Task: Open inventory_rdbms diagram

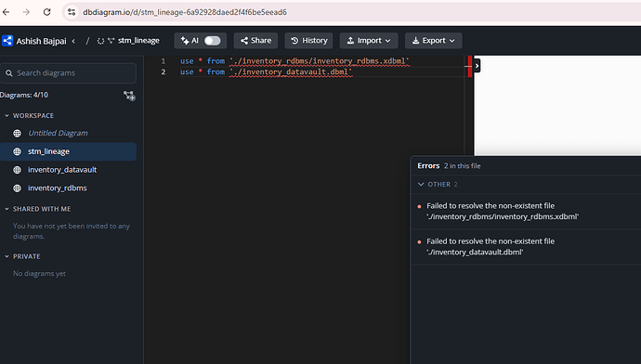Action: 58,188
